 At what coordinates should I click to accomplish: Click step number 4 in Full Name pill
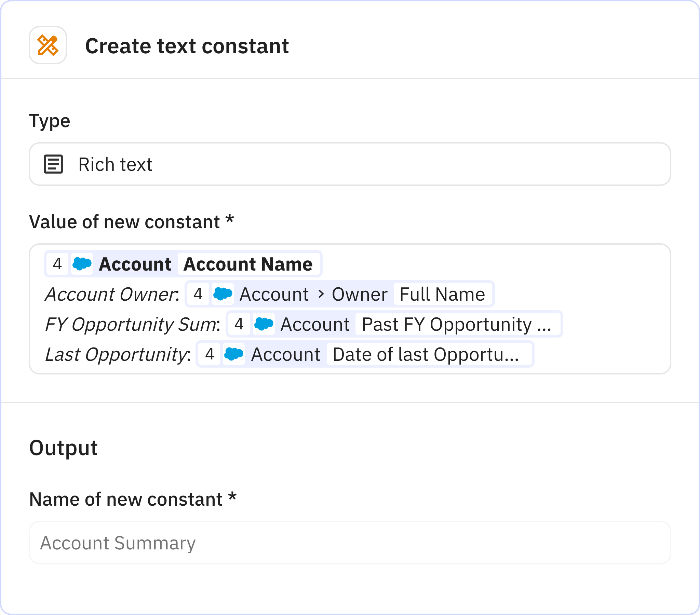pyautogui.click(x=198, y=294)
